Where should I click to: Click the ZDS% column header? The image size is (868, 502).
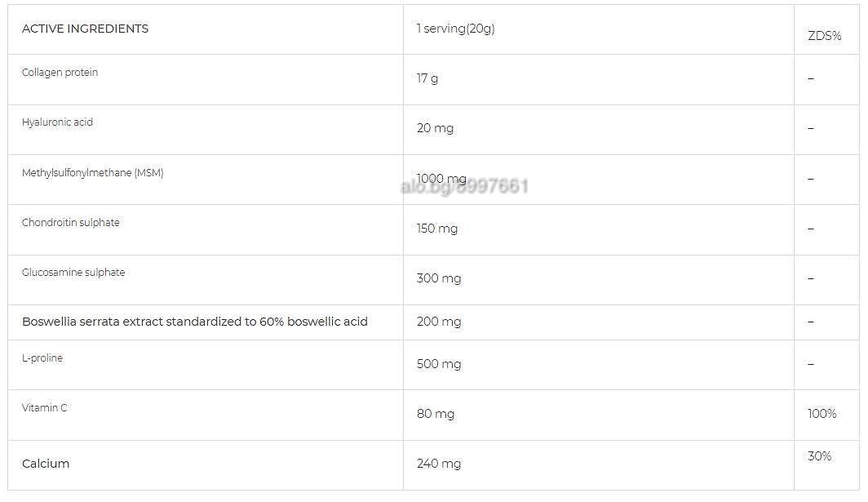point(824,36)
